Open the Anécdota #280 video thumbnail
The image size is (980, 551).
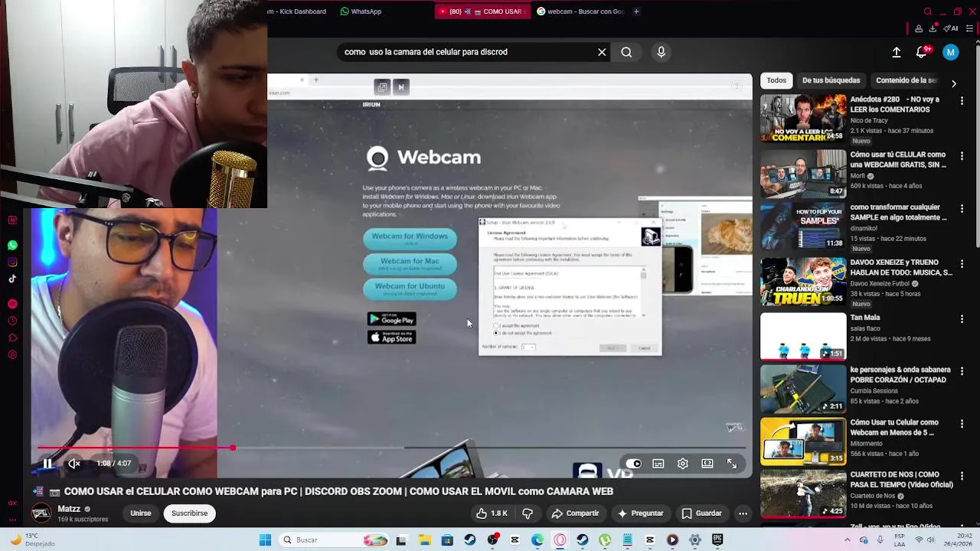(x=803, y=119)
